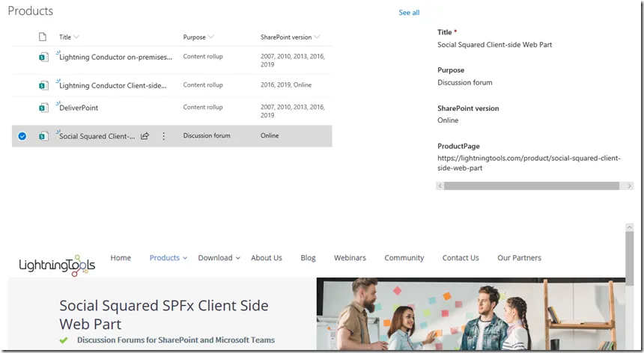Screen dimensions: 644x353
Task: Open the three-dot actions menu on selected row
Action: tap(164, 136)
